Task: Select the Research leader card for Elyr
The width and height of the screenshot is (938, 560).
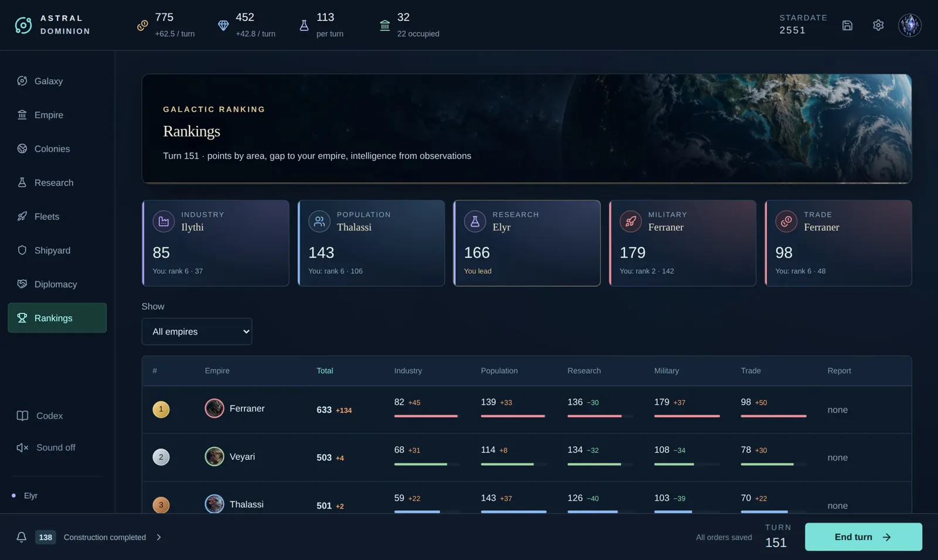Action: [x=526, y=243]
